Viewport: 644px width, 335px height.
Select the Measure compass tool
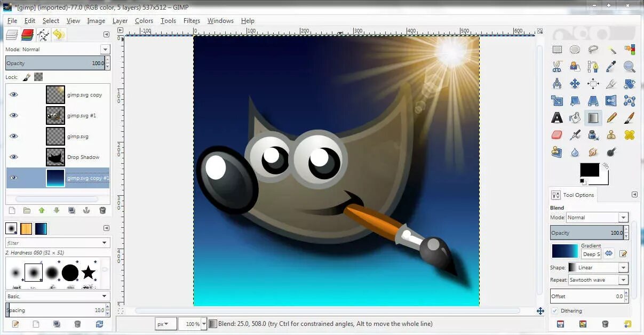(x=557, y=84)
